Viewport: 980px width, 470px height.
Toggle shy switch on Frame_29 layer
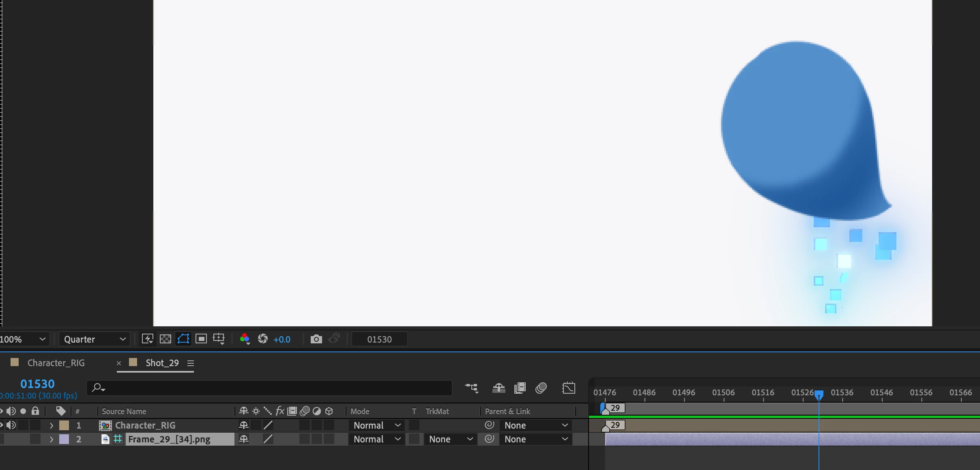point(244,439)
